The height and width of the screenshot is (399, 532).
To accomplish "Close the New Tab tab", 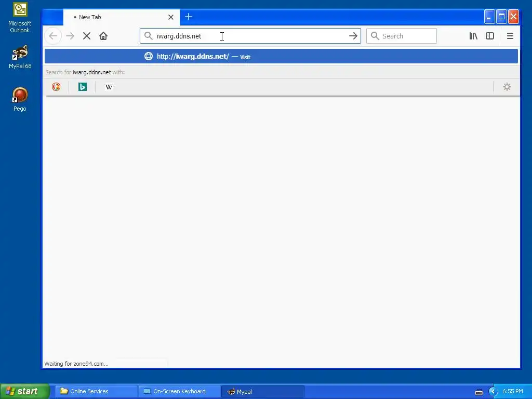I will 171,17.
